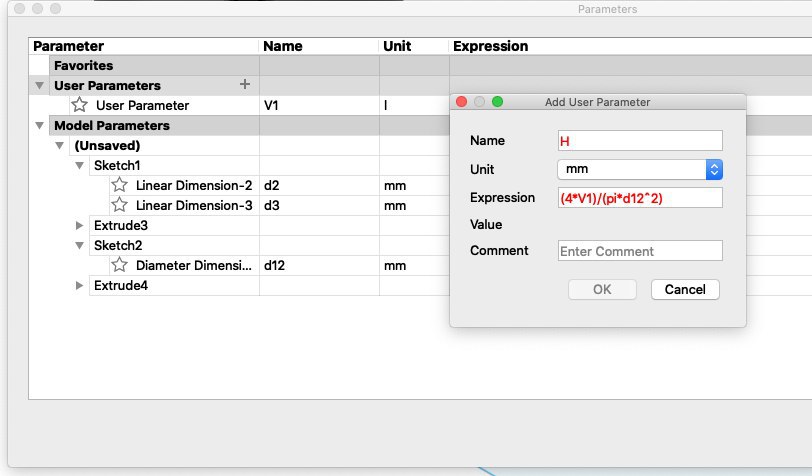
Task: Click the OK button
Action: coord(602,290)
